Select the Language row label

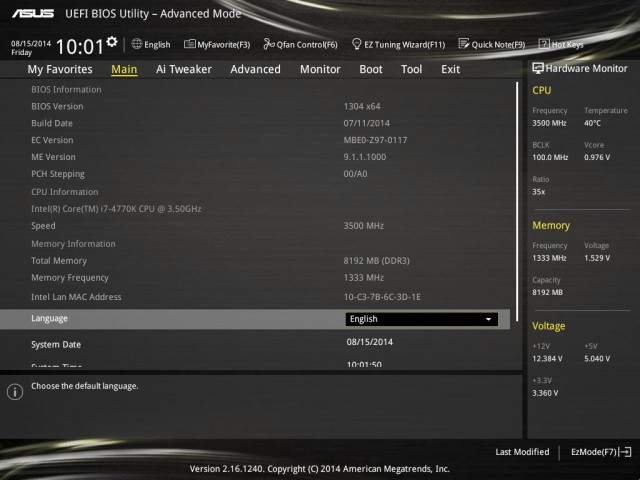point(49,318)
